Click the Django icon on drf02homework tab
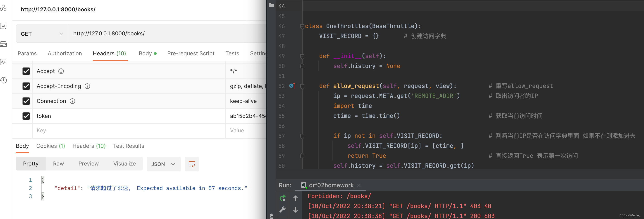Image resolution: width=644 pixels, height=219 pixels. (x=304, y=185)
